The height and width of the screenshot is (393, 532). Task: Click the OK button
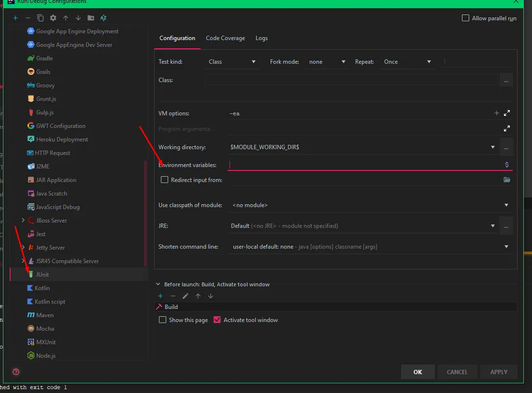click(417, 372)
